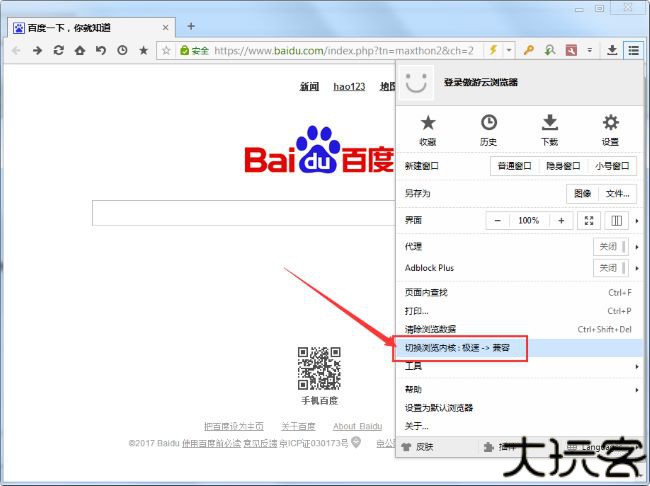Click the green secure lock icon
This screenshot has width=650, height=486.
point(184,51)
